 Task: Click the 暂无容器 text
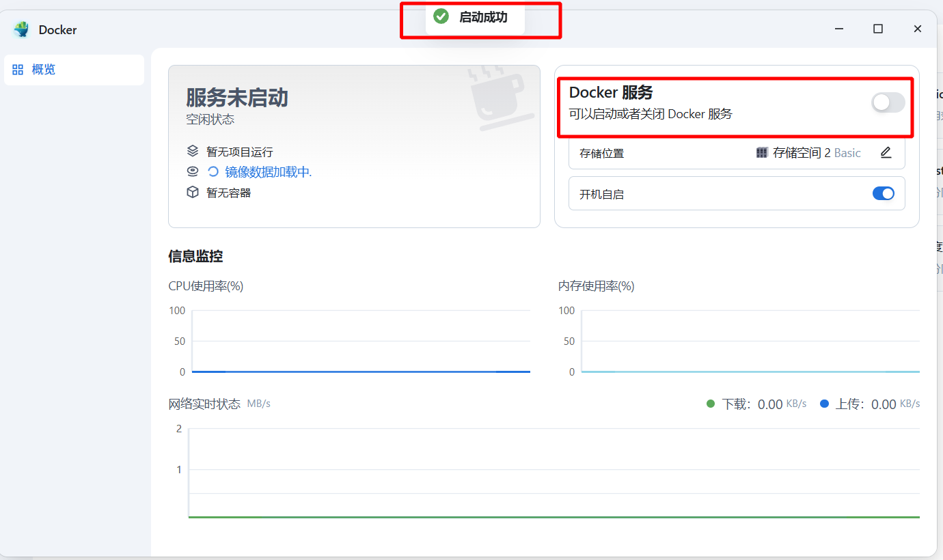coord(229,193)
